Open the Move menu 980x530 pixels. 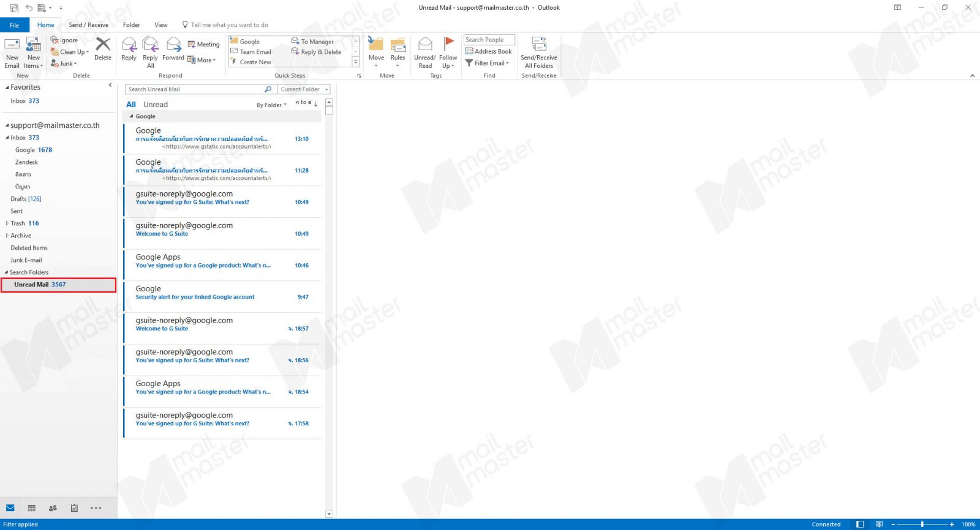[376, 53]
